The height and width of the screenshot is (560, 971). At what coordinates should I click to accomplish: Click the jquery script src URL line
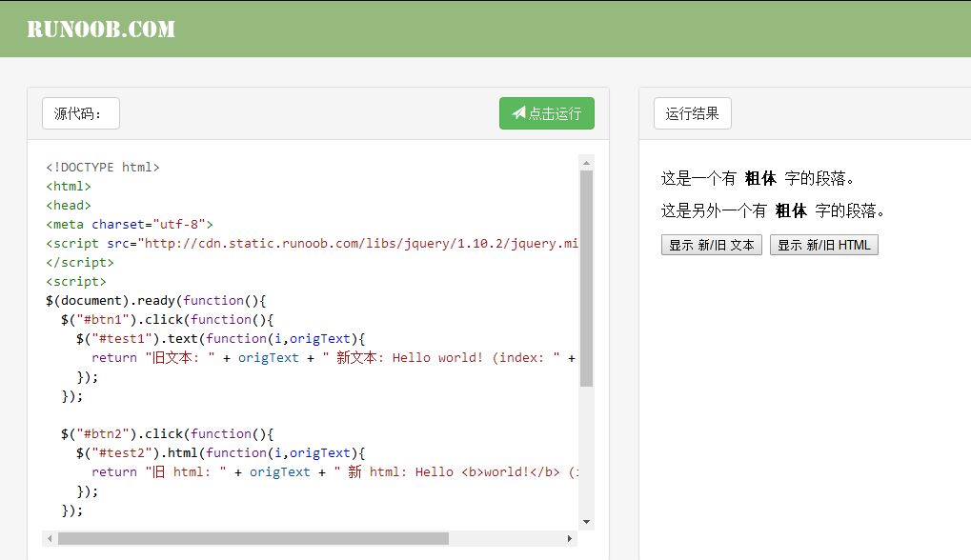pos(312,243)
